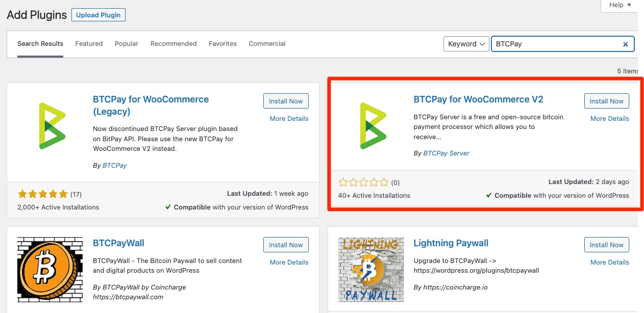The width and height of the screenshot is (644, 313).
Task: Open More Details for BTCPayWall
Action: [289, 263]
